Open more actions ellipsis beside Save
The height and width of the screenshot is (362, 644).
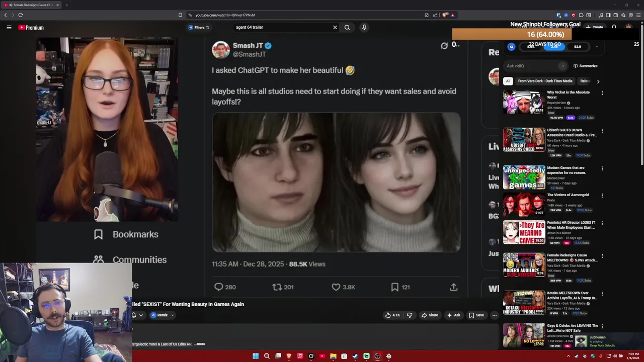pos(495,315)
